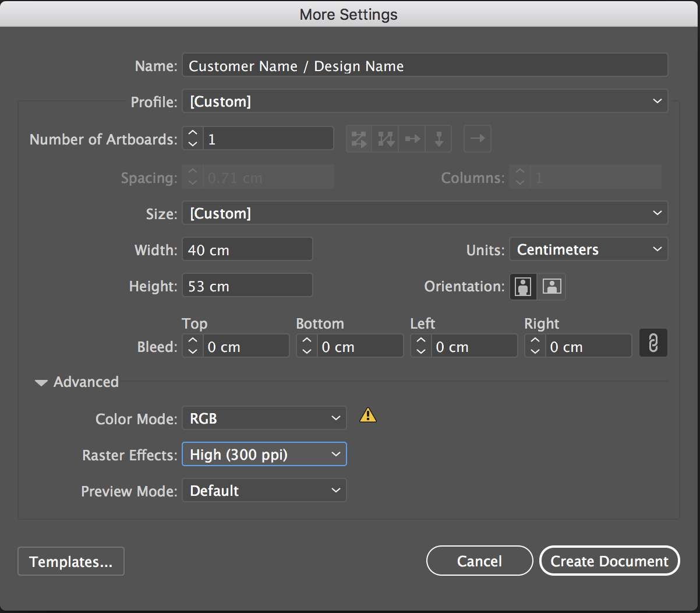
Task: Click the Right bleed stepper arrows
Action: pos(535,347)
